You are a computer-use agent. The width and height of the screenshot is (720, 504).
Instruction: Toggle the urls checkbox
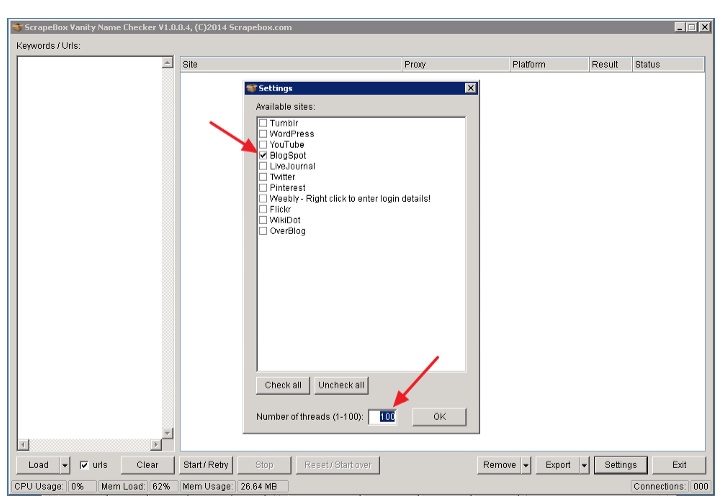click(x=84, y=465)
